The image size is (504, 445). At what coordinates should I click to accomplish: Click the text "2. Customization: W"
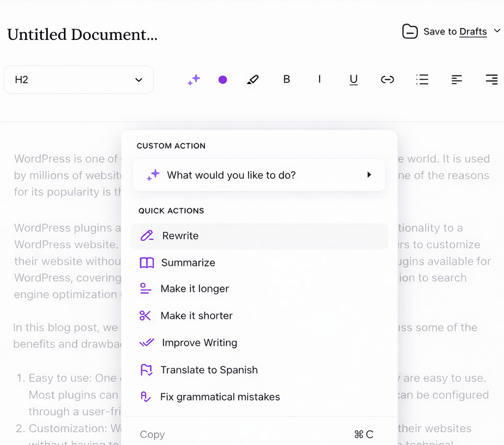tap(68, 428)
